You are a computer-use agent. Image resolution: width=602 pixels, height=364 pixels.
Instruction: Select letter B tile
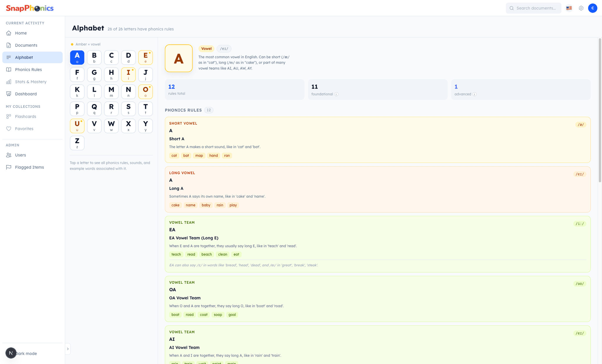(x=94, y=58)
